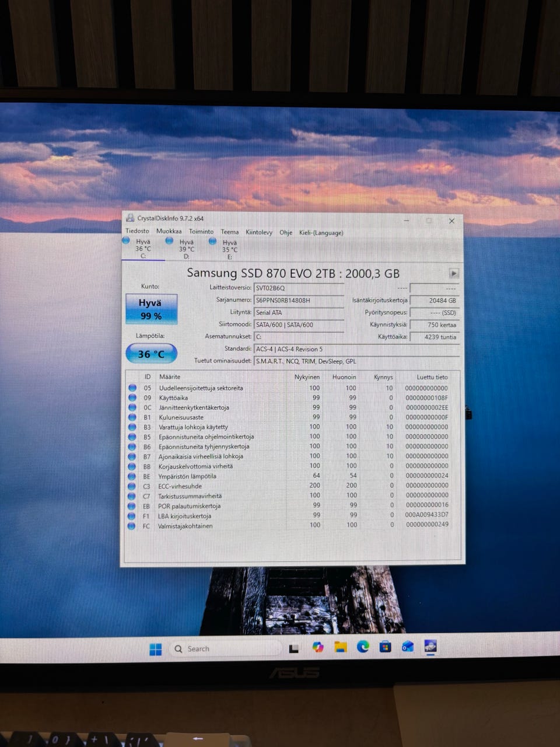This screenshot has width=560, height=747.
Task: Click the S.M.A.R.T., NCQ, TRIM features field
Action: tap(356, 361)
